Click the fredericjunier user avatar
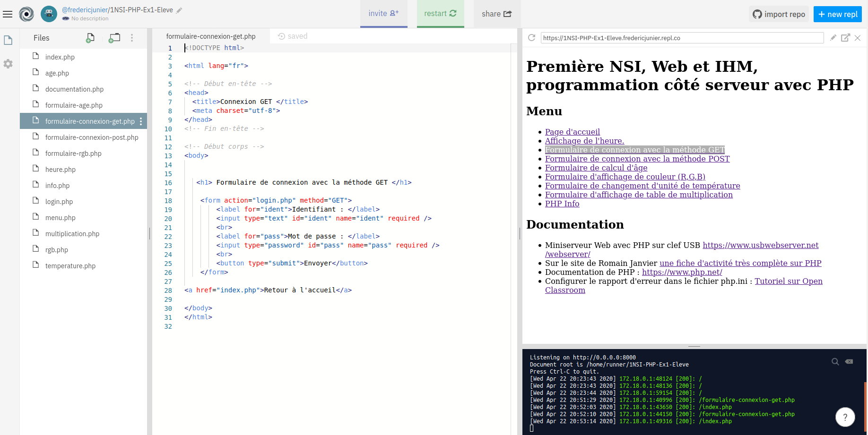Screen dimensions: 868x435 coord(49,14)
